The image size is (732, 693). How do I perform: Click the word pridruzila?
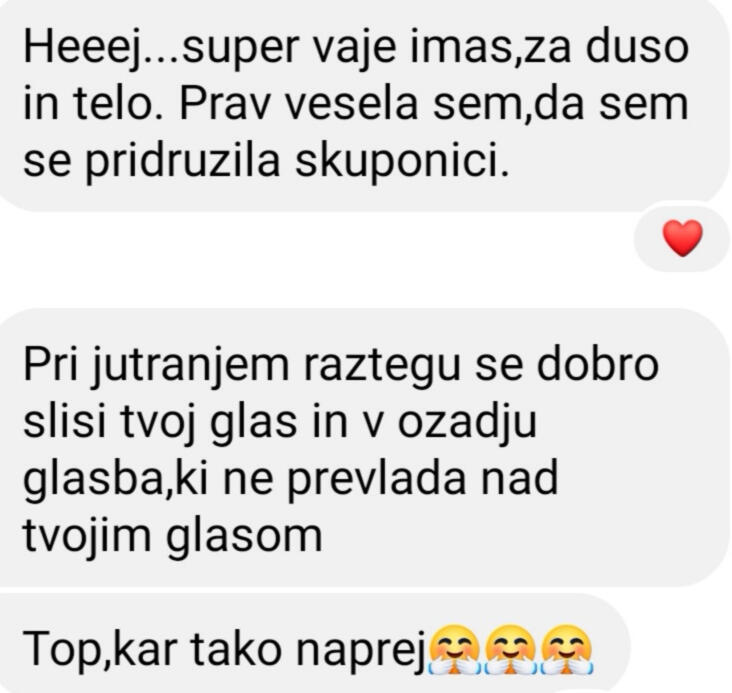tap(183, 163)
